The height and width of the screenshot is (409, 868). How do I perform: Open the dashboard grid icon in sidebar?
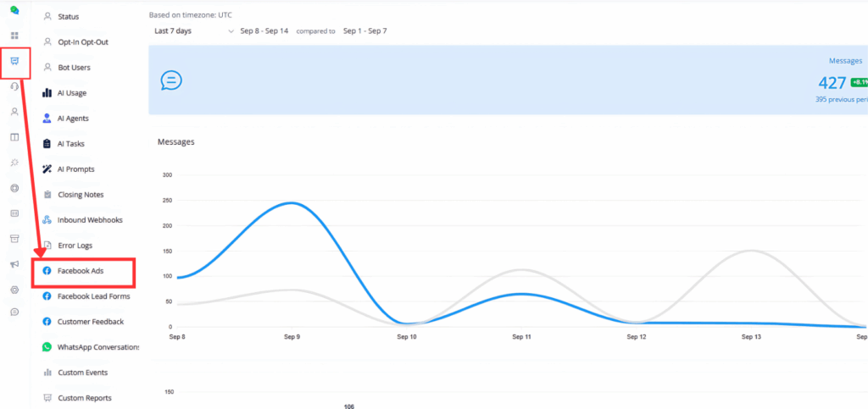pos(14,36)
